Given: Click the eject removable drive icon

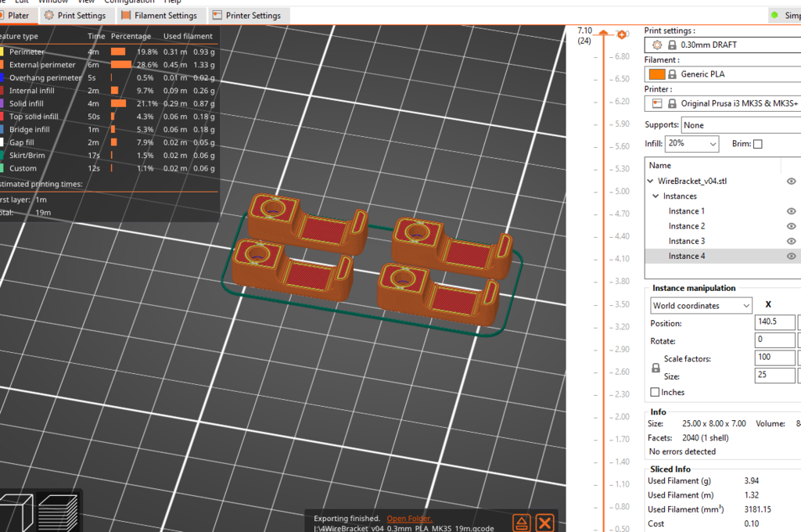Looking at the screenshot, I should pos(522,523).
